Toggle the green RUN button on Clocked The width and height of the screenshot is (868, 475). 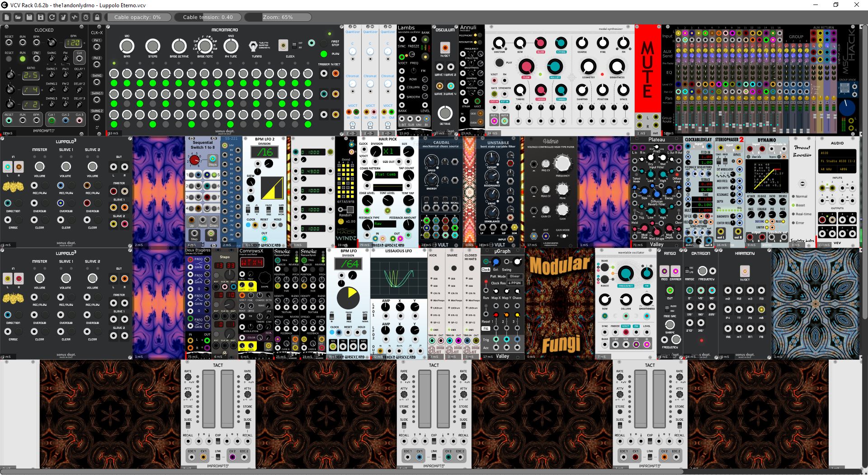(x=22, y=59)
